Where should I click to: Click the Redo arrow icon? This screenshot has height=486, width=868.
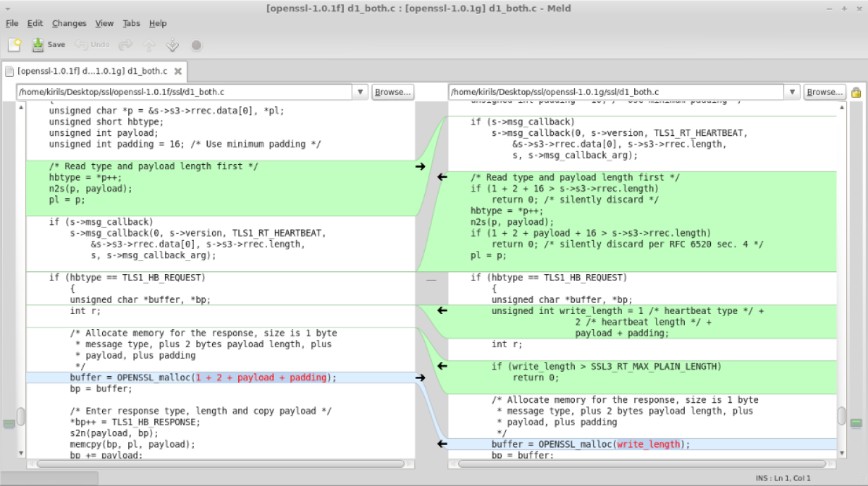click(x=125, y=45)
